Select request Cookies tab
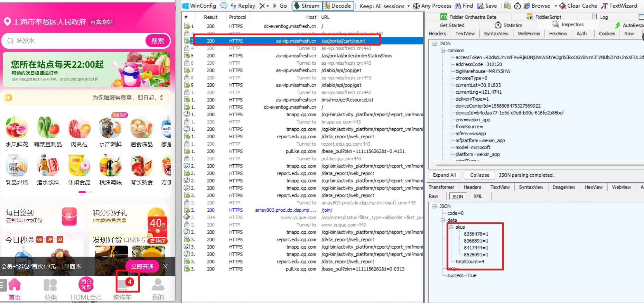Viewport: 644px width, 303px height. [607, 34]
